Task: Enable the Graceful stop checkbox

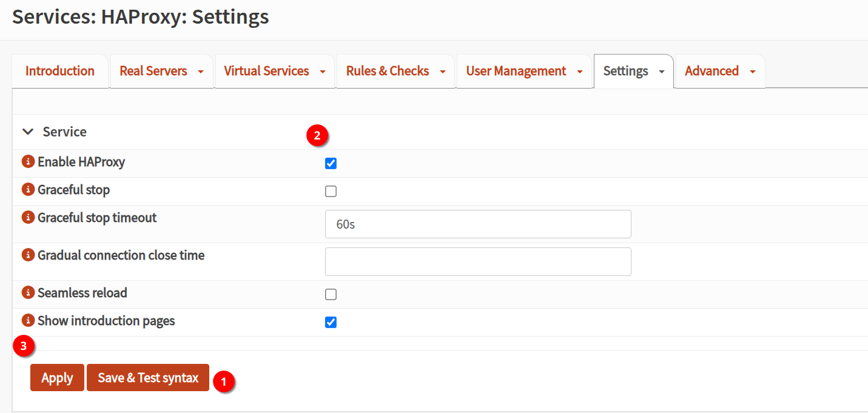Action: point(331,192)
